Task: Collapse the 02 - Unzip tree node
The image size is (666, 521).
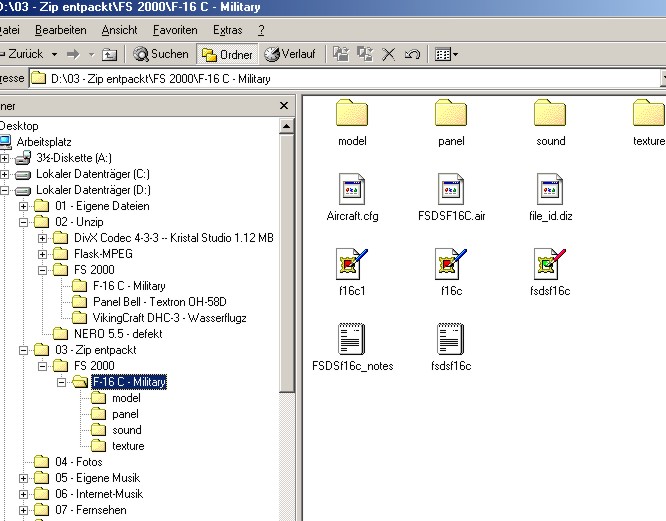Action: click(23, 222)
